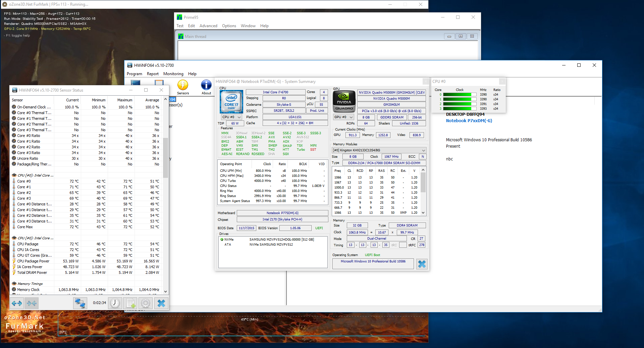
Task: Click the GPU clock 911.3 value
Action: pos(352,135)
